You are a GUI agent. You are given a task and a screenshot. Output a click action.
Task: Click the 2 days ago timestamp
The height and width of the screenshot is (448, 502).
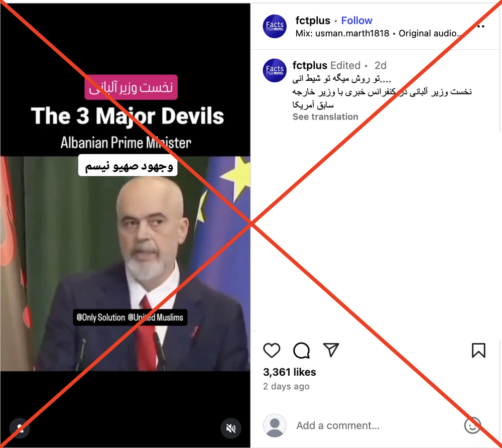286,386
